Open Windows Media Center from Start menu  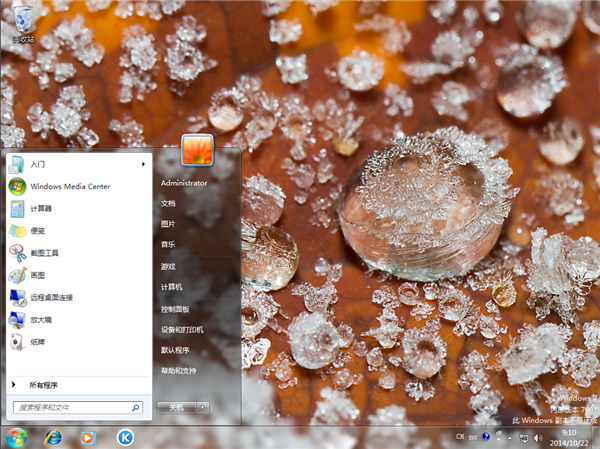click(69, 186)
